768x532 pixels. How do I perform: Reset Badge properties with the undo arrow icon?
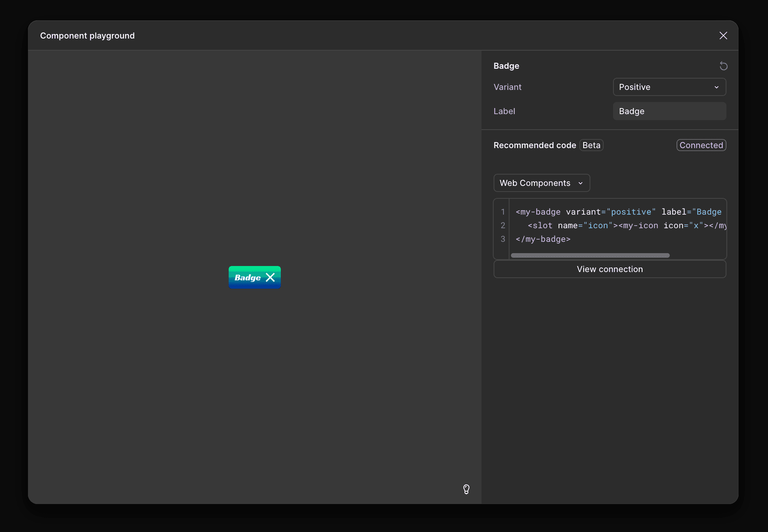[723, 66]
